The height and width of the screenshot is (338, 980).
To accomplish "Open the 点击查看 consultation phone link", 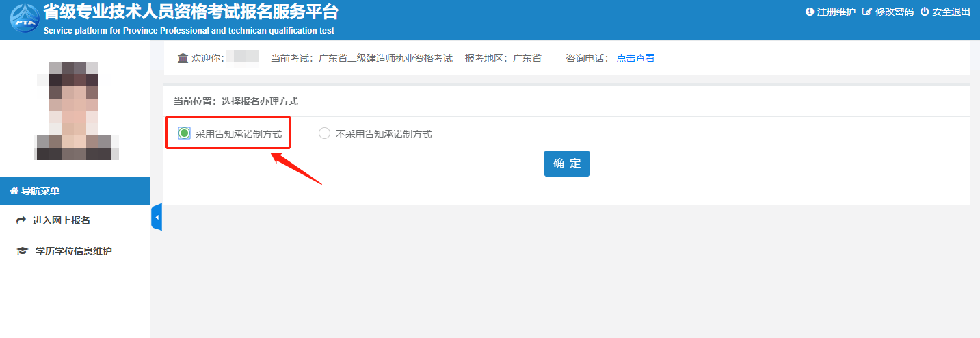I will click(635, 58).
